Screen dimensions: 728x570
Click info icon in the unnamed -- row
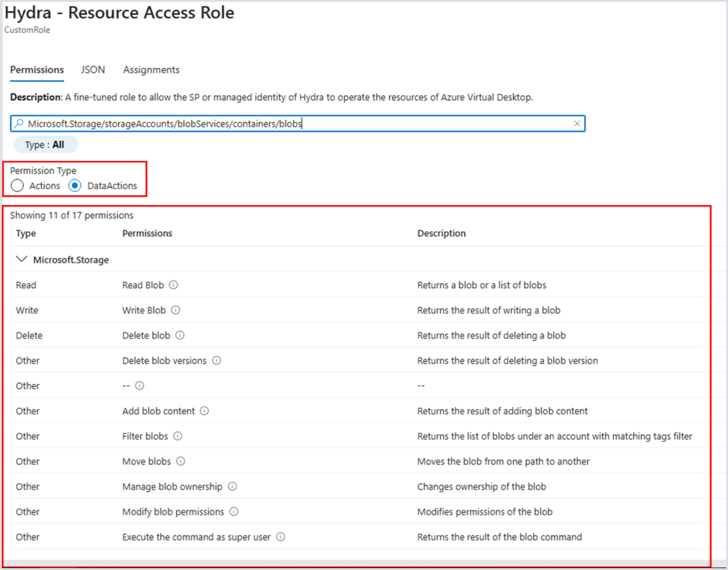tap(139, 386)
